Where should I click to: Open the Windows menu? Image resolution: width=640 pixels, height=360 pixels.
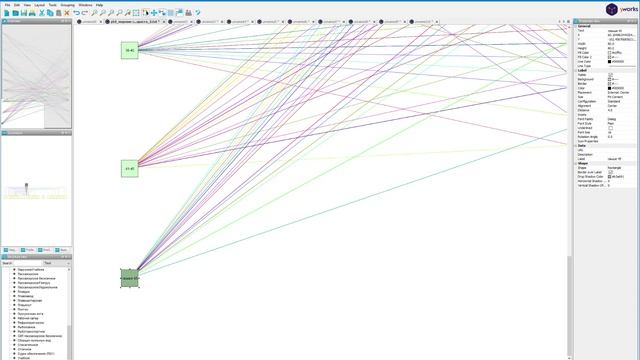coord(85,5)
